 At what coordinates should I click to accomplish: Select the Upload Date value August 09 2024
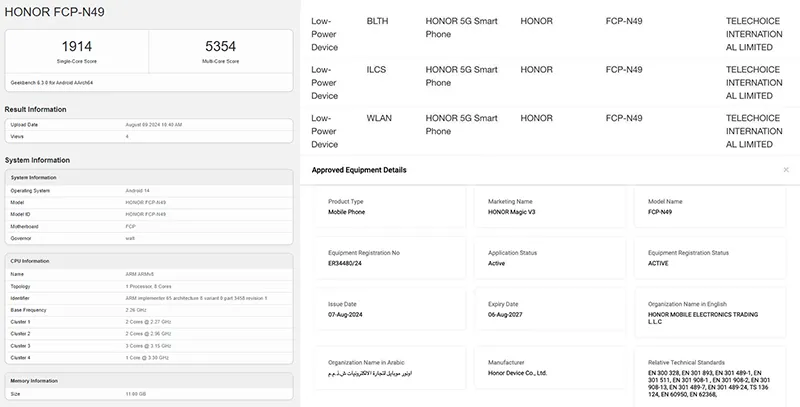[x=154, y=125]
